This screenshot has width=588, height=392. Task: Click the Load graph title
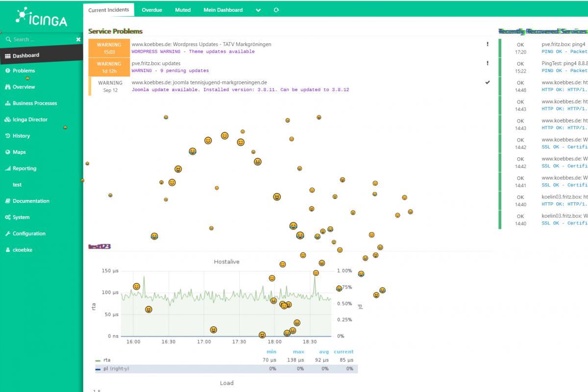coord(227,383)
